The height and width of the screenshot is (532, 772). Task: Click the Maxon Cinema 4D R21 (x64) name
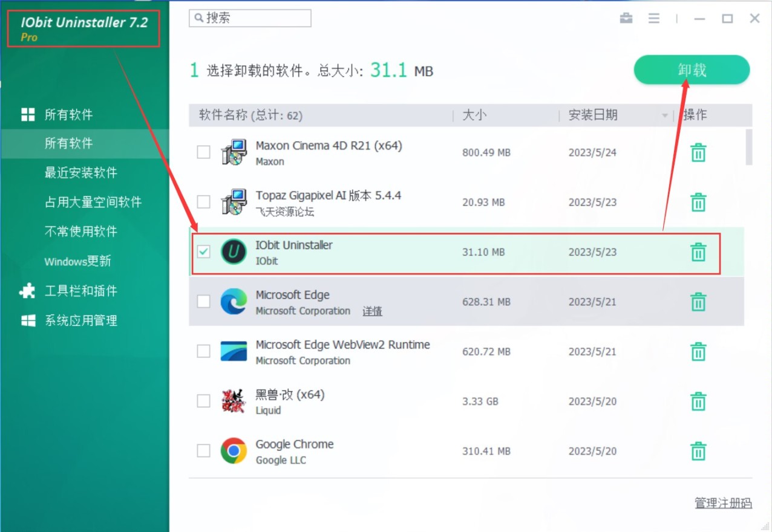pyautogui.click(x=329, y=146)
